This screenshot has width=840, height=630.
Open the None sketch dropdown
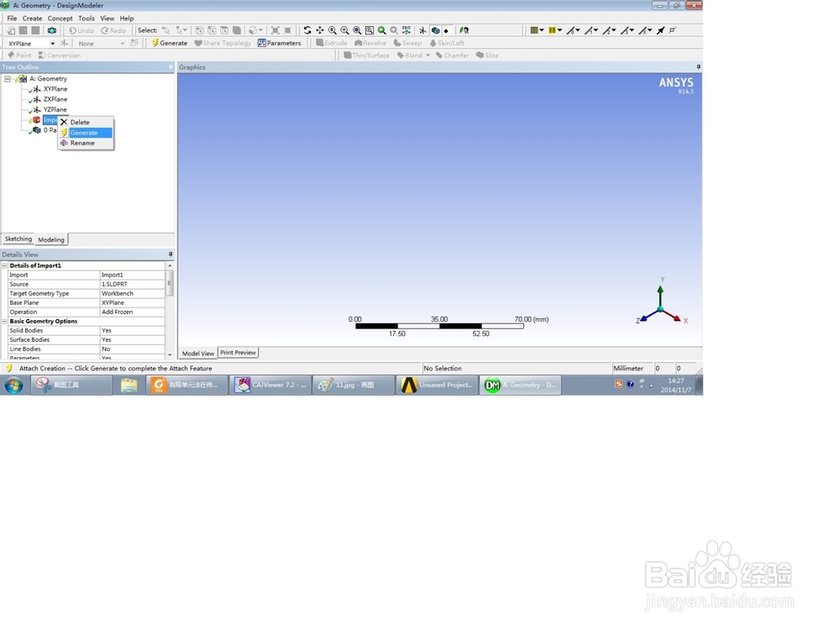point(123,44)
